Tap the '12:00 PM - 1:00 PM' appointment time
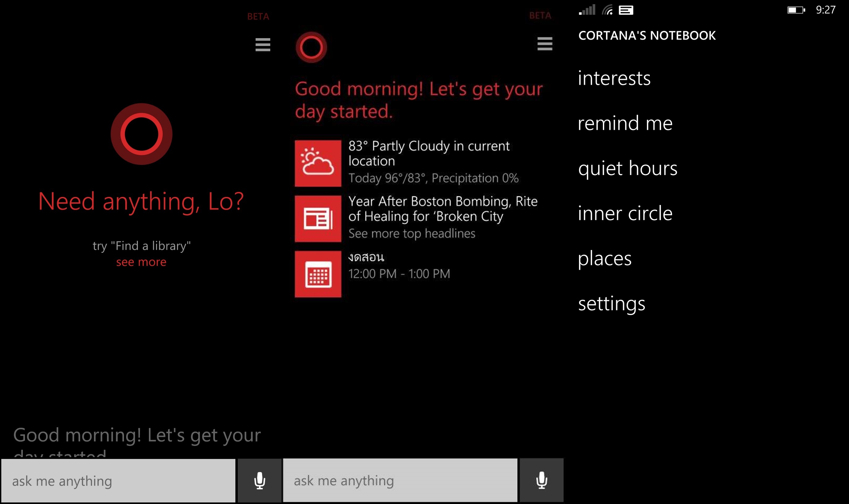Viewport: 849px width, 504px height. pos(399,274)
